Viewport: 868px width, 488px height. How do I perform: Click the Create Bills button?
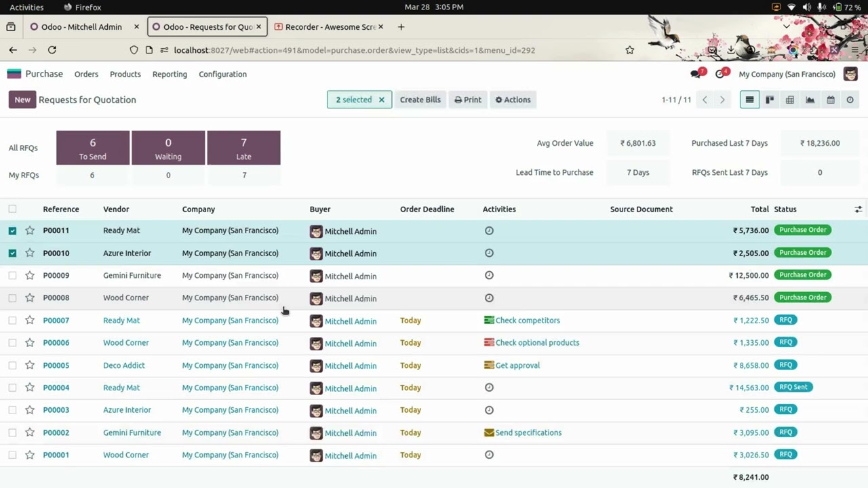(x=420, y=100)
